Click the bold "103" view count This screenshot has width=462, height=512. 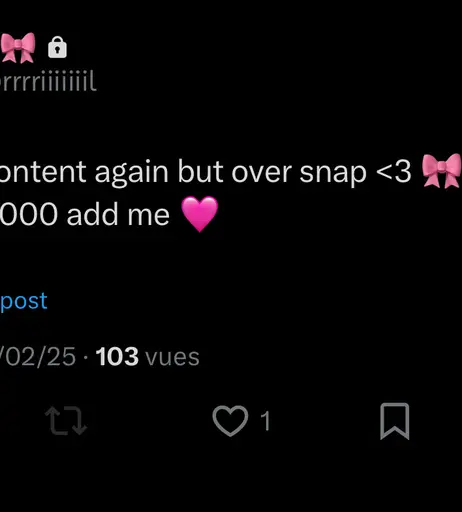coord(117,357)
